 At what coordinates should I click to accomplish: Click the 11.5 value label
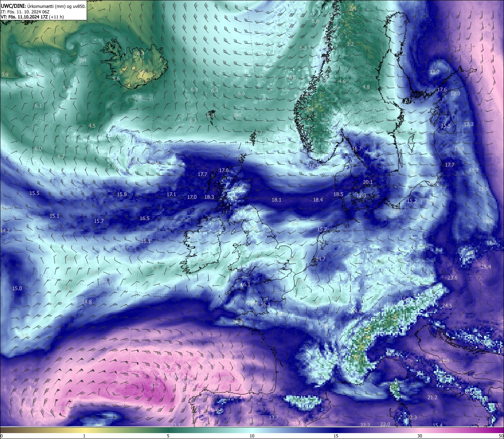(x=483, y=189)
